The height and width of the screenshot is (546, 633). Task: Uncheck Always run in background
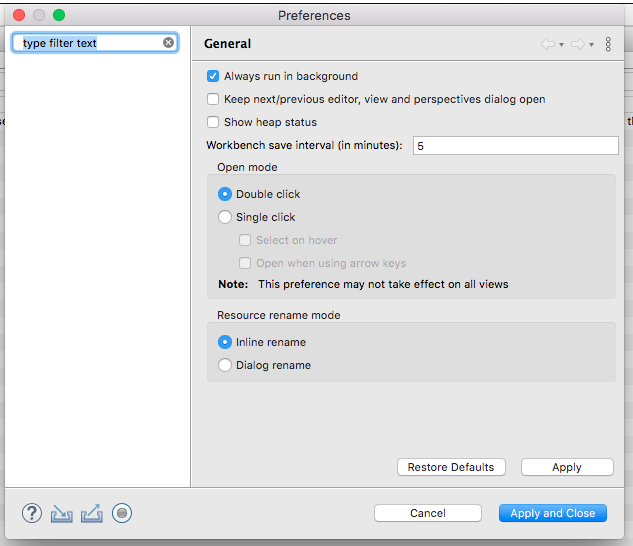pos(213,76)
